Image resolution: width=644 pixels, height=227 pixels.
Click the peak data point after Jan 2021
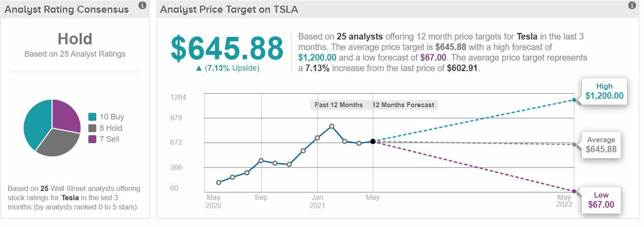pyautogui.click(x=331, y=126)
